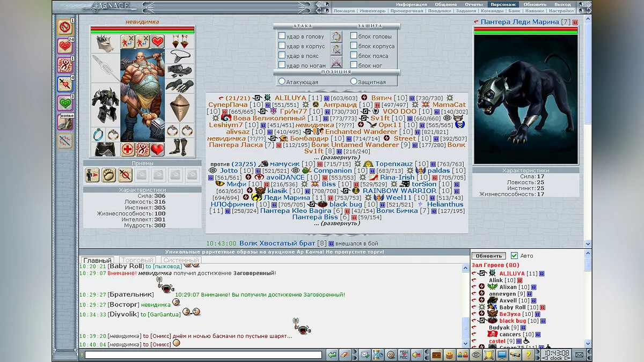Select the 'Атакующая' position radio button
Viewport: 644px width, 362px height.
click(282, 82)
